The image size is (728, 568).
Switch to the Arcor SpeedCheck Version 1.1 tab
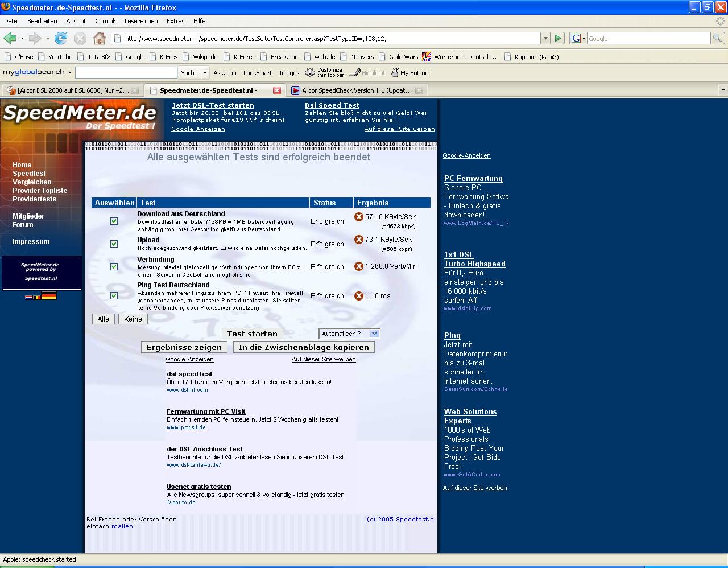tap(357, 90)
